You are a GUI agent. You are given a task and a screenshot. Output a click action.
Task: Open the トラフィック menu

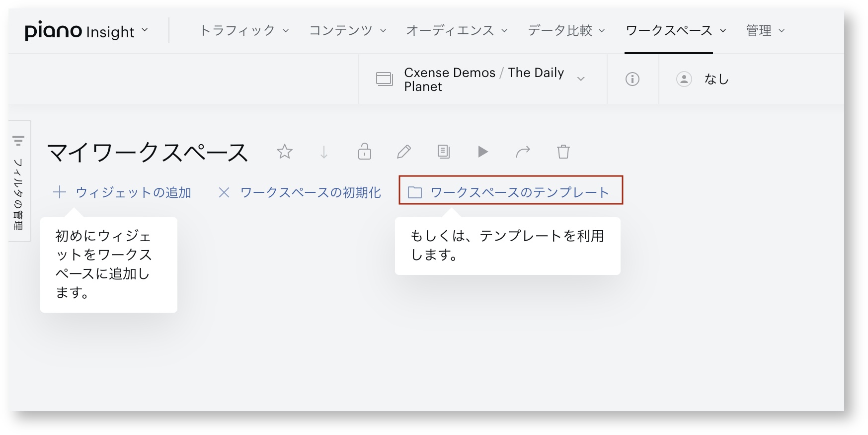click(x=244, y=31)
